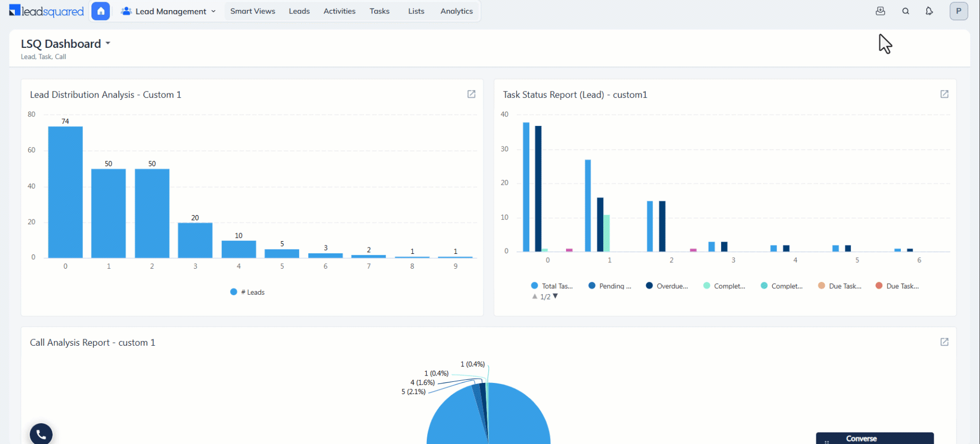This screenshot has width=980, height=444.
Task: Click the Call Analysis Report - custom 1 title
Action: tap(92, 343)
